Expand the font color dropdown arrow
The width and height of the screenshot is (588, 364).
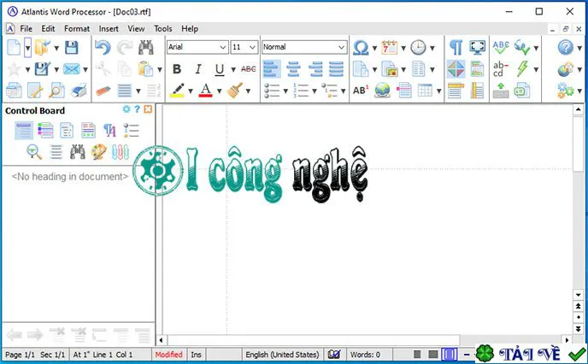(x=219, y=91)
